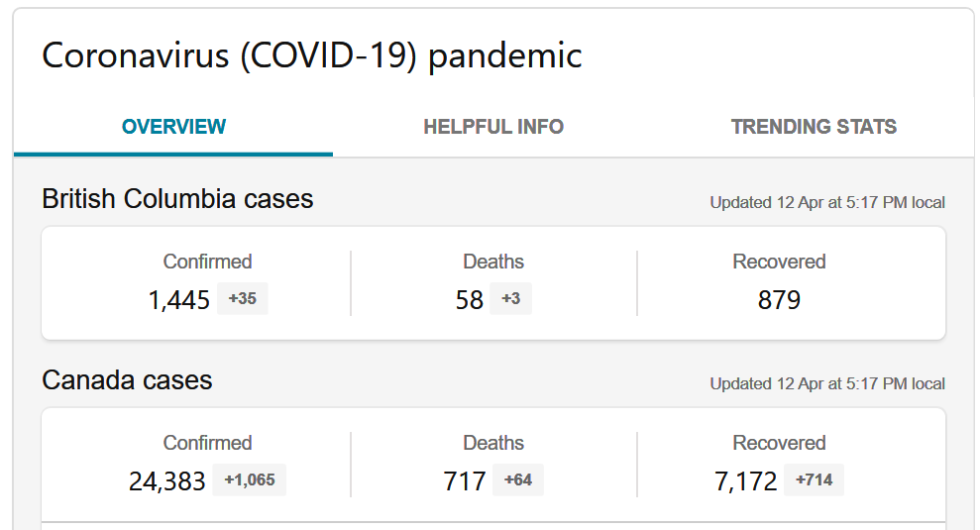Screen dimensions: 980x530
Task: Click the +3 deaths change badge
Action: [510, 298]
